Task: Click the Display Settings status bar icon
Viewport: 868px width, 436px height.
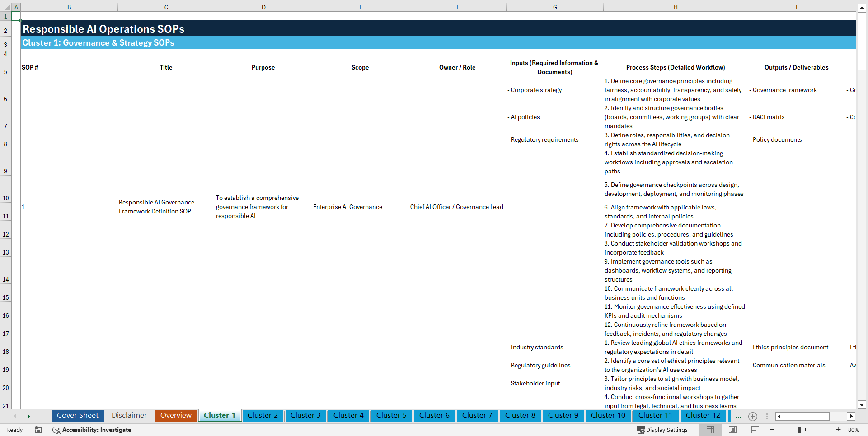Action: point(662,430)
